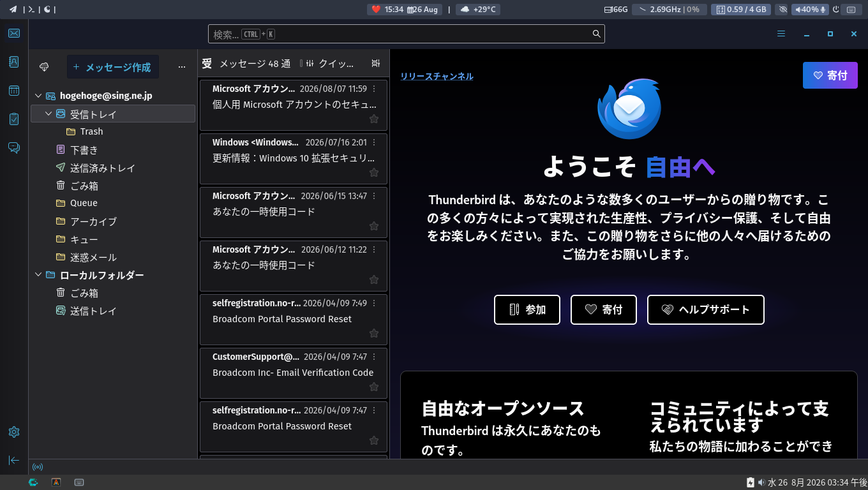868x490 pixels.
Task: Star the selfregistration message dated 2026/04/09 7:47
Action: click(x=374, y=440)
